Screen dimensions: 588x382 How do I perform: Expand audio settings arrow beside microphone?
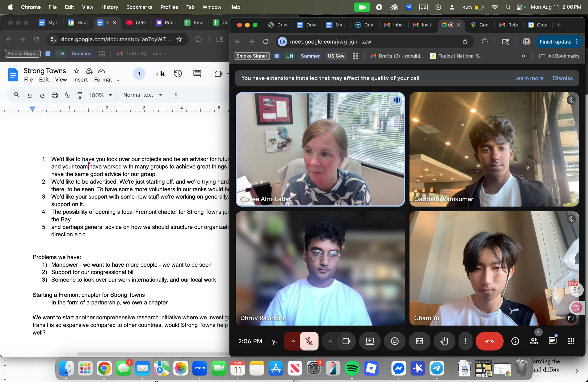293,341
